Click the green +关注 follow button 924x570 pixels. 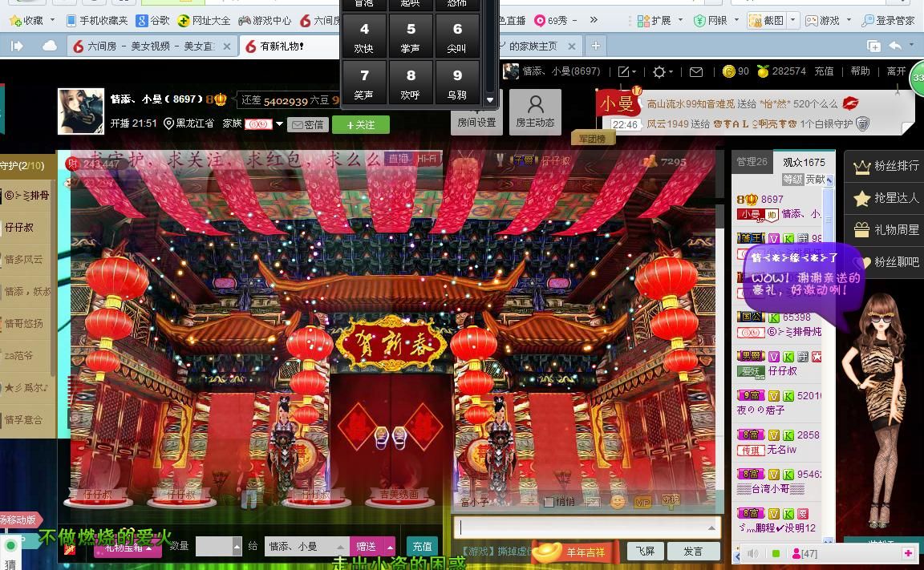point(360,125)
